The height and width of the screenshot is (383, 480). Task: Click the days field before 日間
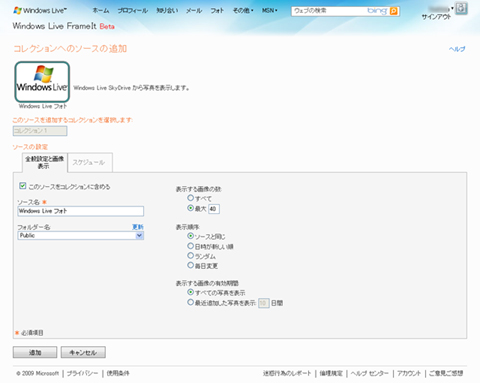pyautogui.click(x=264, y=303)
